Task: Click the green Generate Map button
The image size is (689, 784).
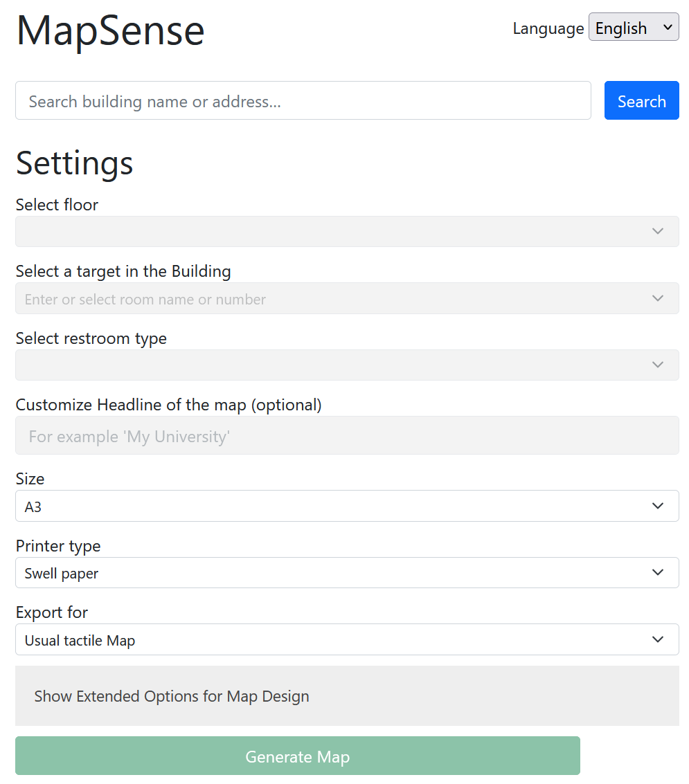Action: (297, 756)
